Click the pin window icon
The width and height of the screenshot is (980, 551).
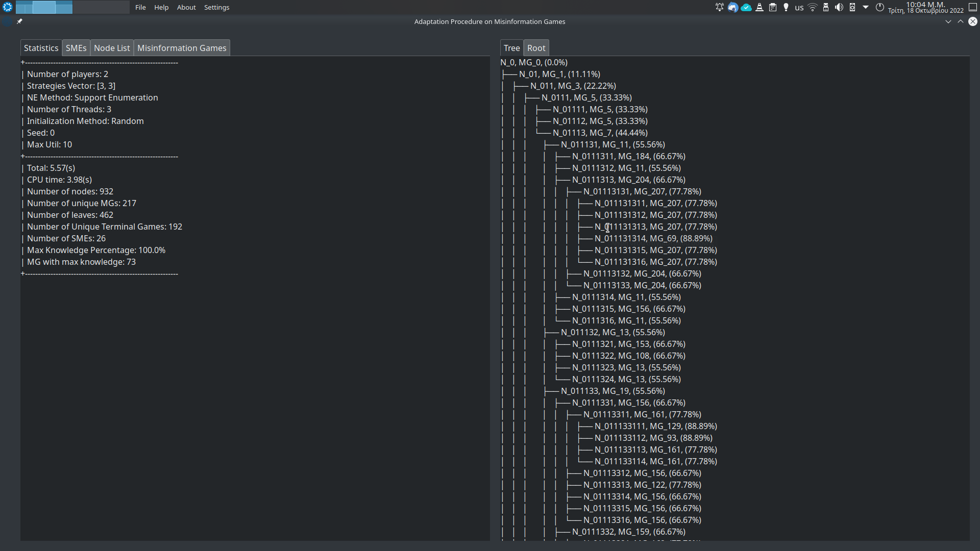19,21
